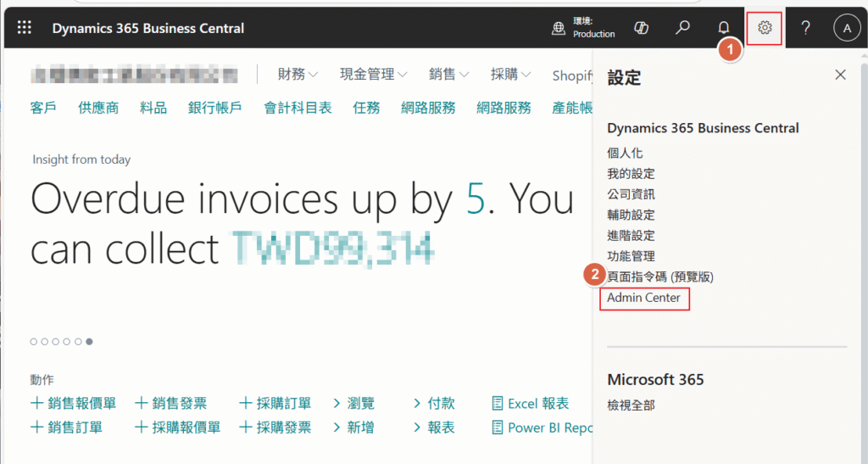
Task: Open Admin Center from the settings panel
Action: tap(644, 298)
